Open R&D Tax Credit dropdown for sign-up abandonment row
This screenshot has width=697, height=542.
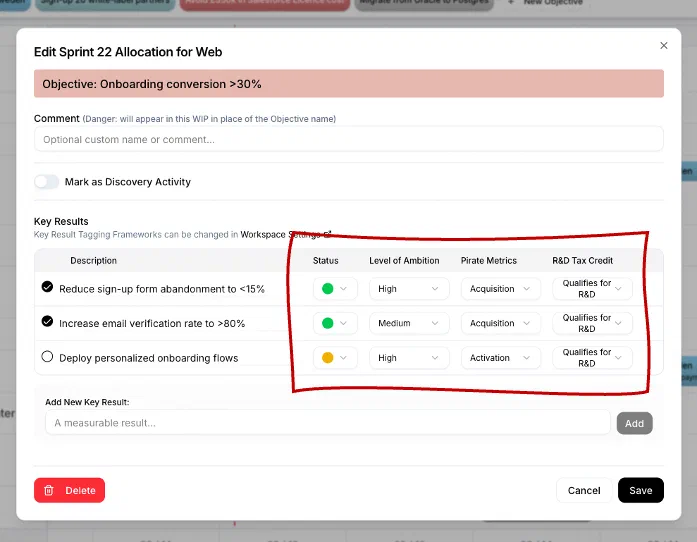click(x=592, y=289)
